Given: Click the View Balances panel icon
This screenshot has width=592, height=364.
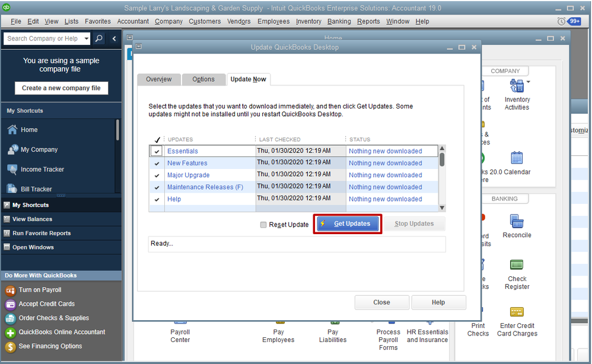Looking at the screenshot, I should tap(7, 219).
